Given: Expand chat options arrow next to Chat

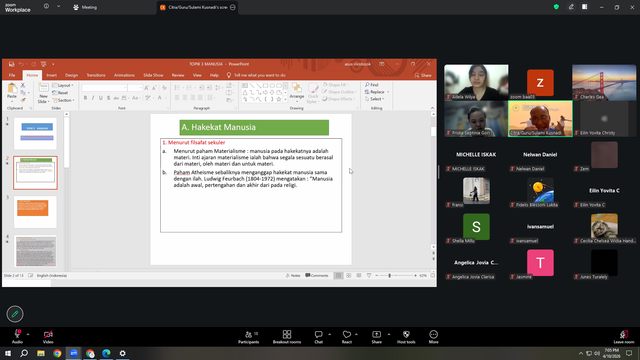Looking at the screenshot, I should 329,334.
